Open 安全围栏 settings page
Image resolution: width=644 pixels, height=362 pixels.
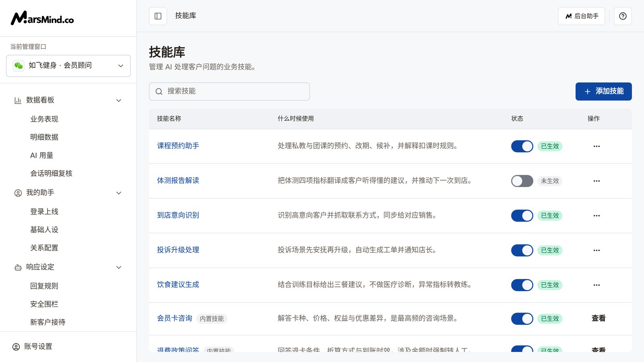44,304
